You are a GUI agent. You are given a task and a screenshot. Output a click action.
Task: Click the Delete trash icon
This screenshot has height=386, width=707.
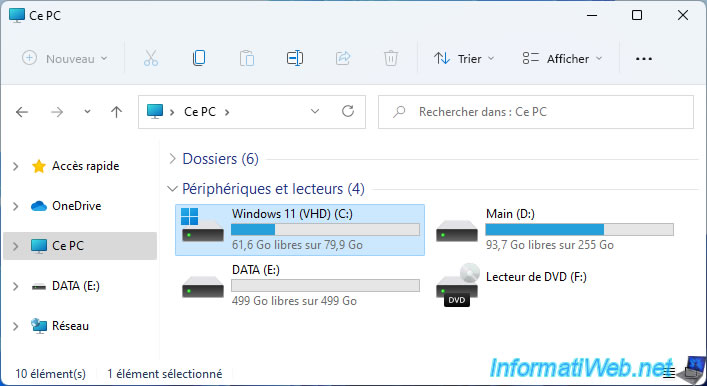coord(391,58)
